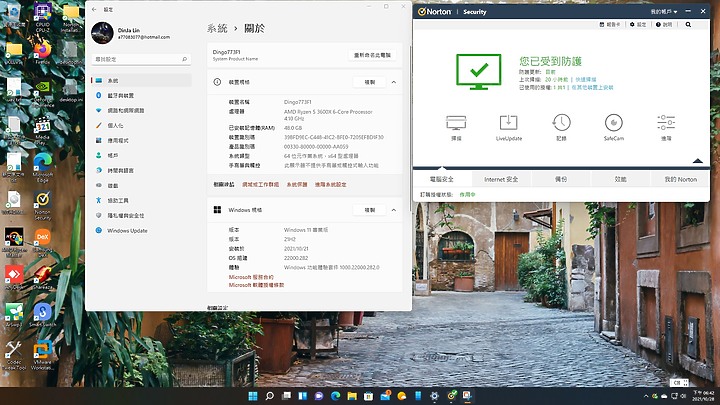This screenshot has width=720, height=405.
Task: Collapse 裝置規格 device specifications chevron
Action: pos(394,82)
